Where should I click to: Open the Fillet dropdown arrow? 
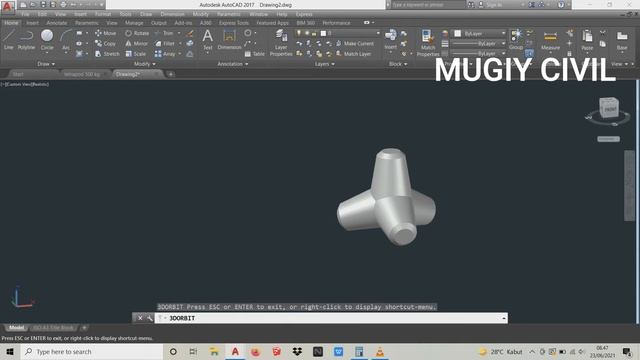[x=180, y=43]
